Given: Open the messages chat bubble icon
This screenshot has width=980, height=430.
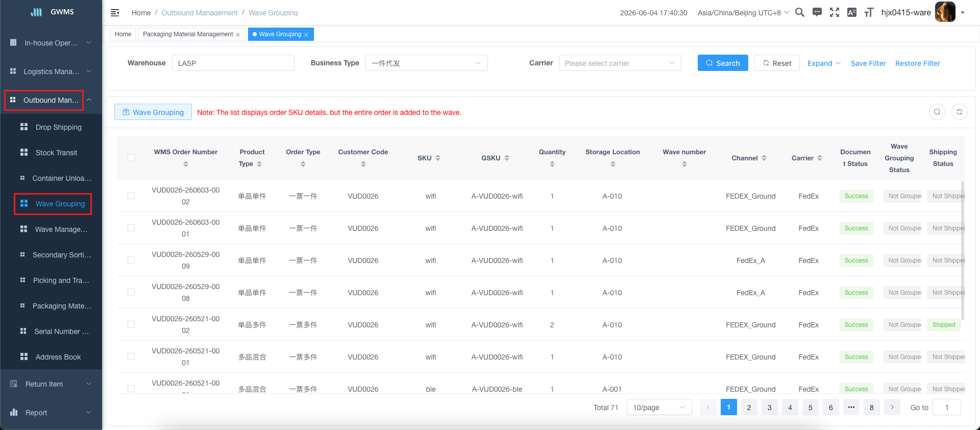Looking at the screenshot, I should [x=817, y=12].
